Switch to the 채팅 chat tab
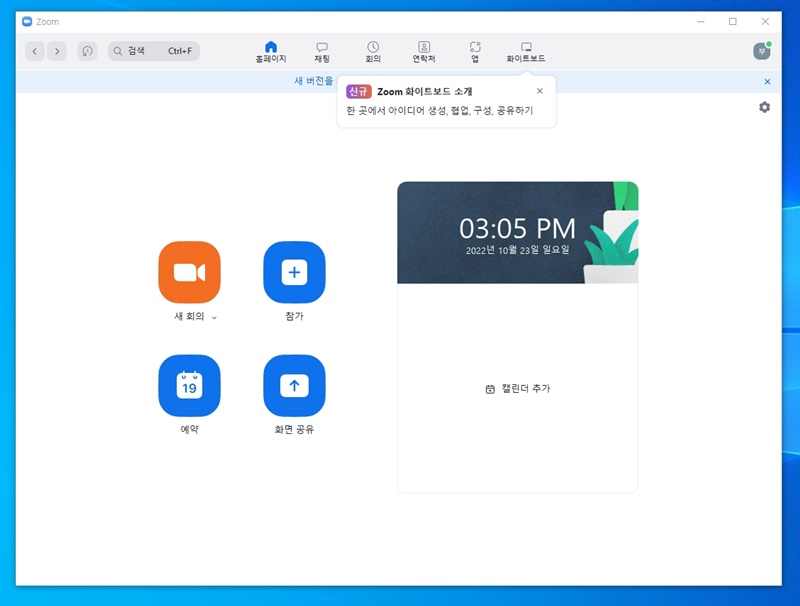The image size is (800, 606). (x=322, y=52)
